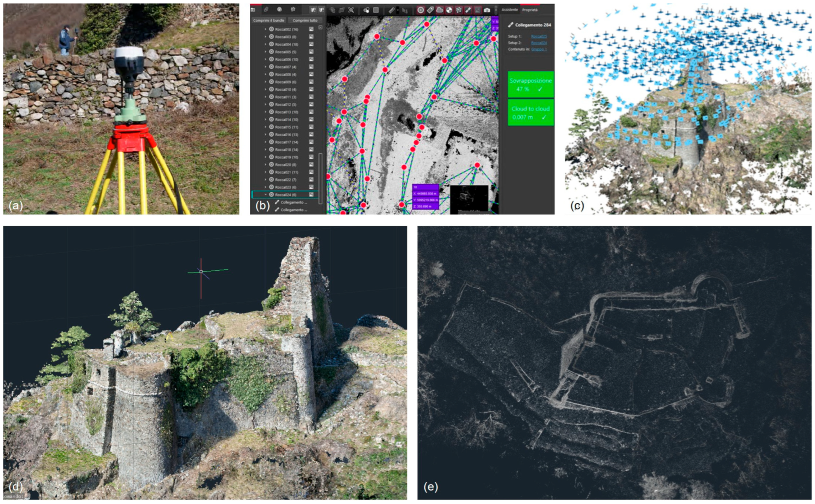This screenshot has height=504, width=815.
Task: Toggle the links display icon in toolbar
Action: [468, 10]
